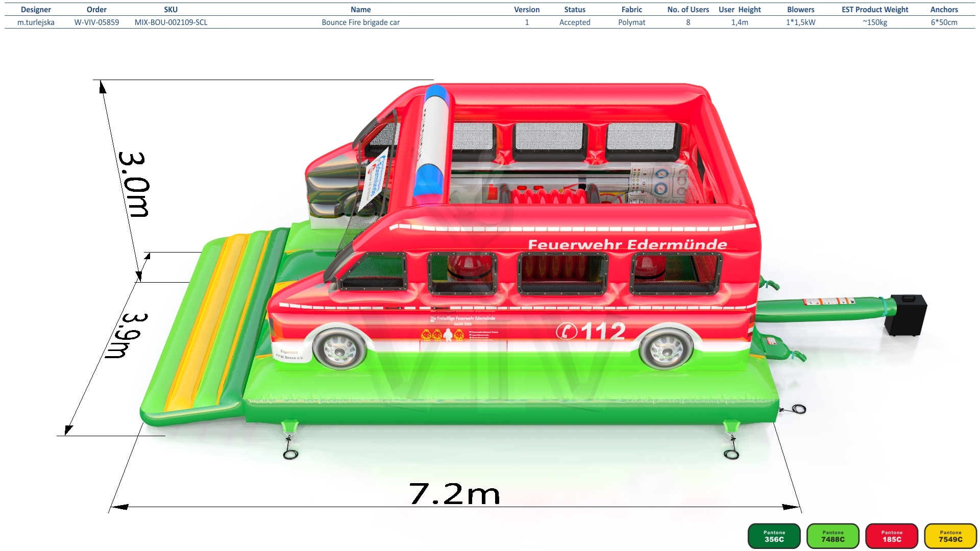Click the Fabric column header
The image size is (980, 551).
point(632,9)
